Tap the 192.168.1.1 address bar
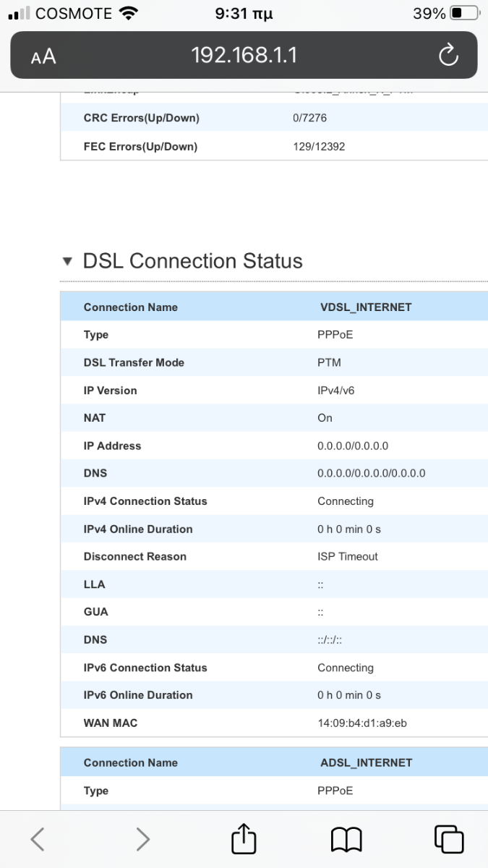This screenshot has width=488, height=868. pyautogui.click(x=244, y=55)
